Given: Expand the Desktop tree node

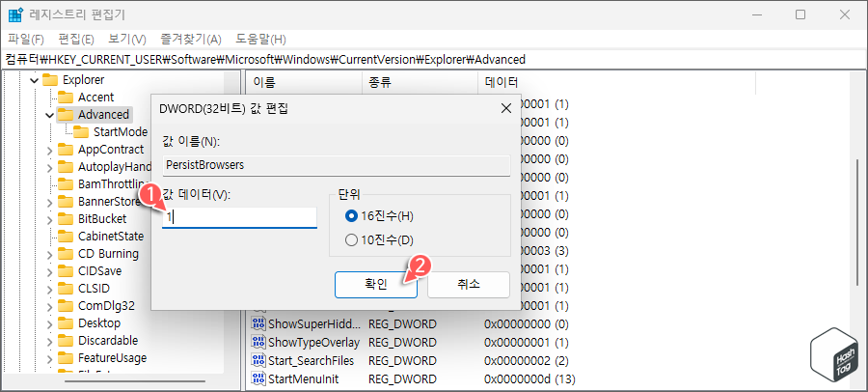Looking at the screenshot, I should coord(50,323).
